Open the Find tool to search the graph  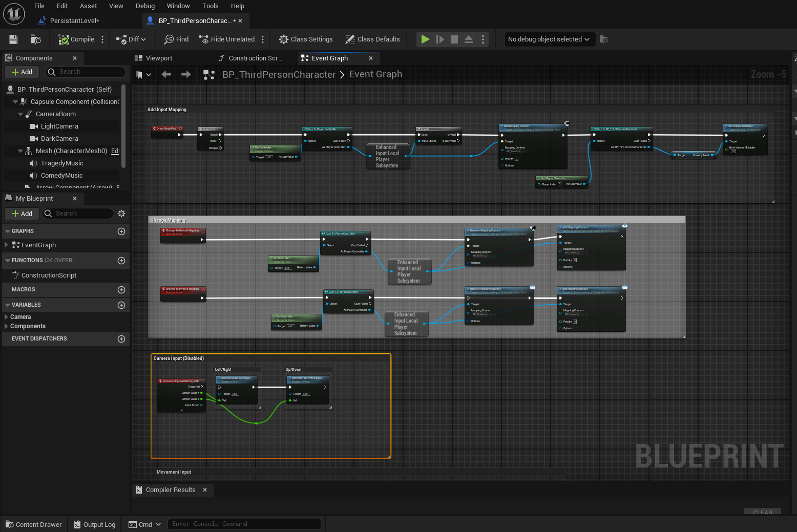176,39
